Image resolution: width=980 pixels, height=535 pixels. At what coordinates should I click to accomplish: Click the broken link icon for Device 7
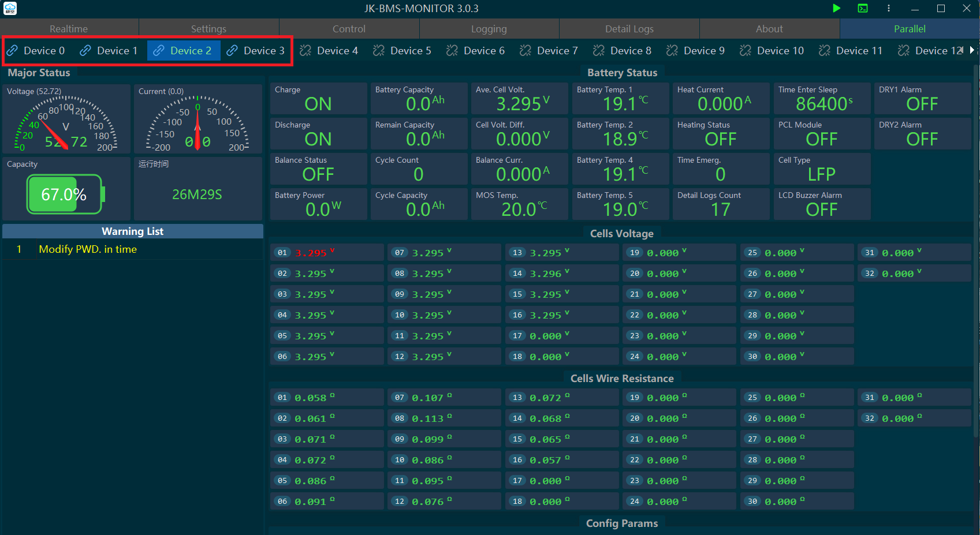(526, 51)
